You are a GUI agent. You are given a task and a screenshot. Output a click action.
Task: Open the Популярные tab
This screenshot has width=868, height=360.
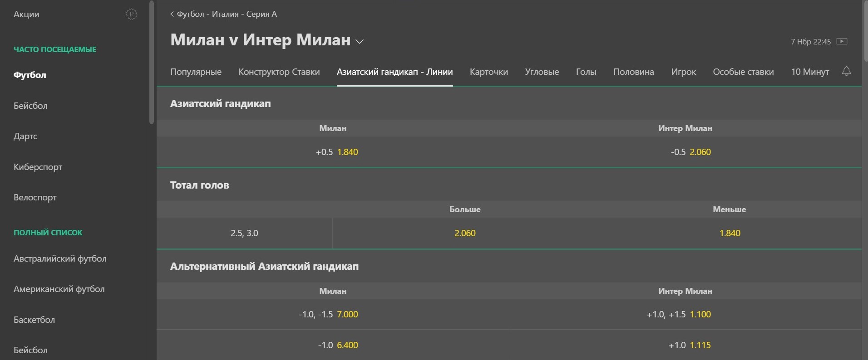196,72
